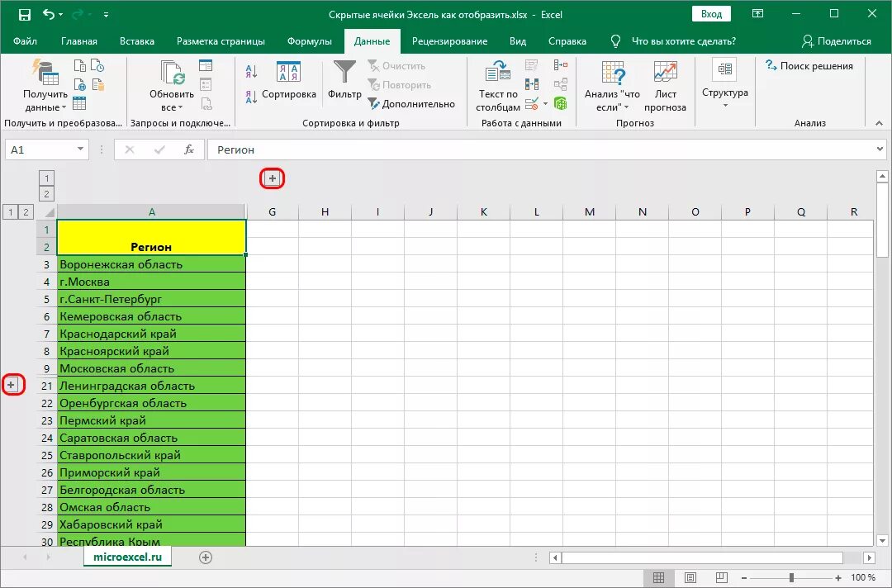Click the Solver (Поиск решения) button
The height and width of the screenshot is (588, 892).
pos(809,66)
